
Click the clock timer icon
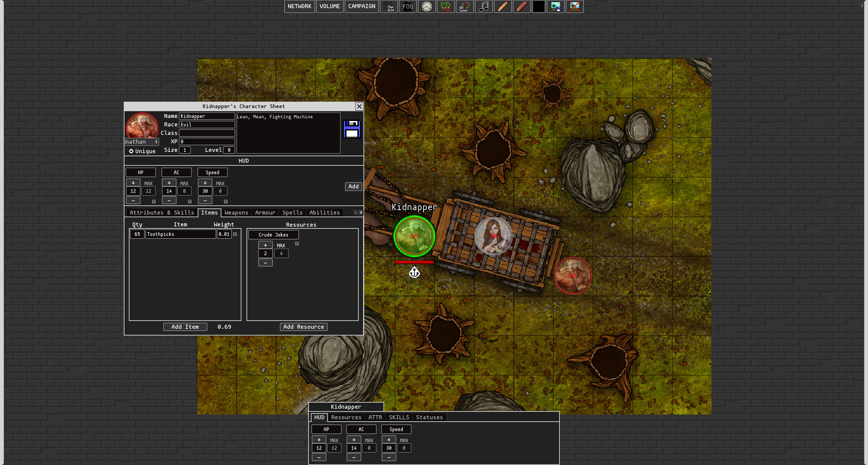(427, 6)
